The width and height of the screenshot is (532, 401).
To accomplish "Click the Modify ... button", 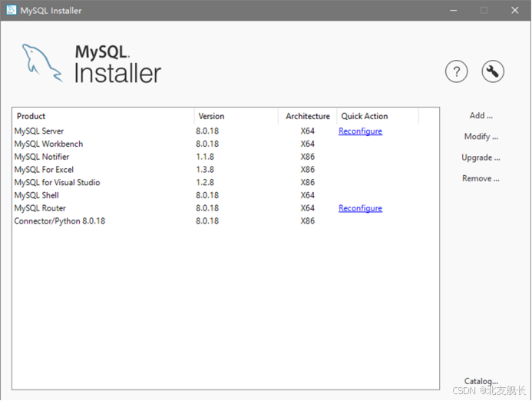I will (x=481, y=137).
